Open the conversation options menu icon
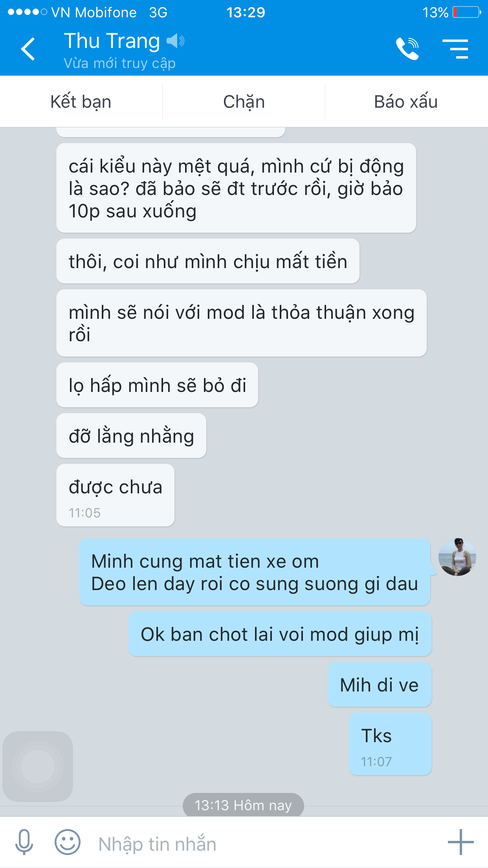 [x=455, y=49]
